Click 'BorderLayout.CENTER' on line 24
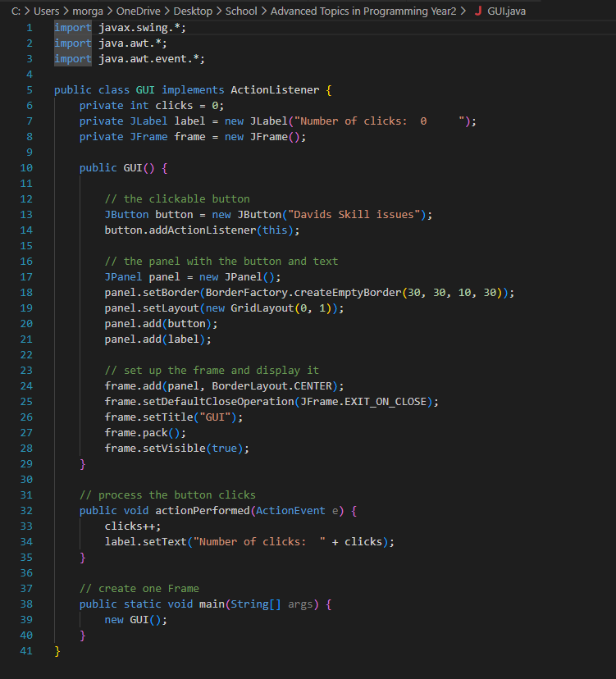The width and height of the screenshot is (616, 679). pos(271,386)
